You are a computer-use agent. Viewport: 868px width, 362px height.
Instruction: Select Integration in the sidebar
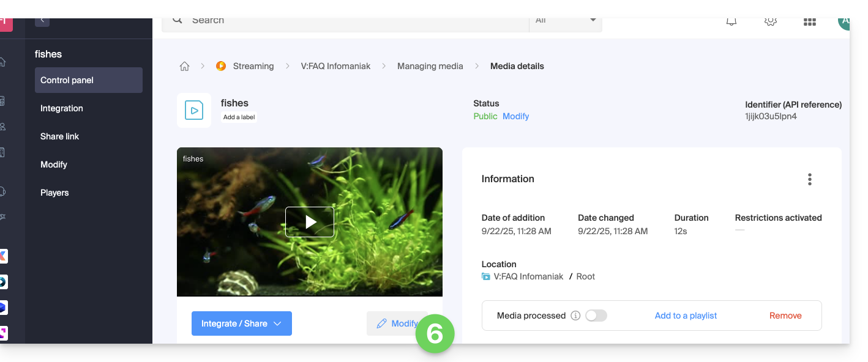[62, 108]
